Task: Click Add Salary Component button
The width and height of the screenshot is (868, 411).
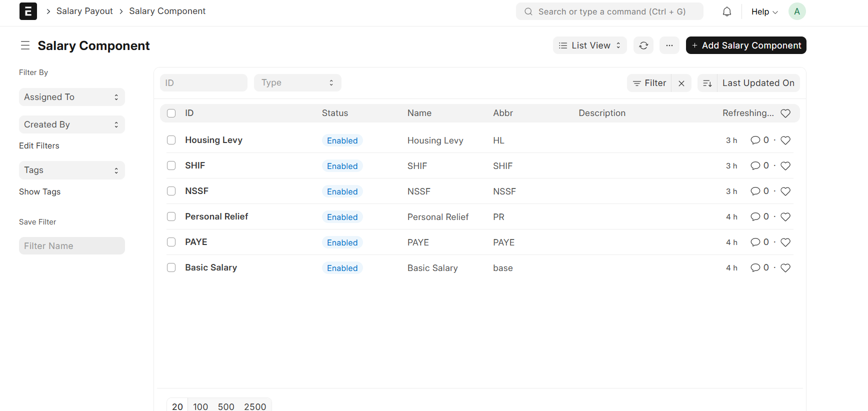Action: click(x=746, y=45)
